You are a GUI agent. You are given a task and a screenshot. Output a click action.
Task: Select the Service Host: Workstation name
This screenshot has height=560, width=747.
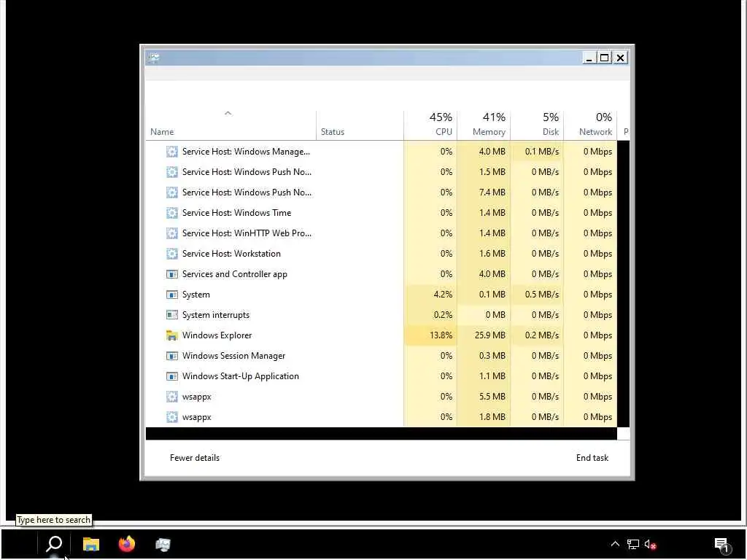click(231, 254)
